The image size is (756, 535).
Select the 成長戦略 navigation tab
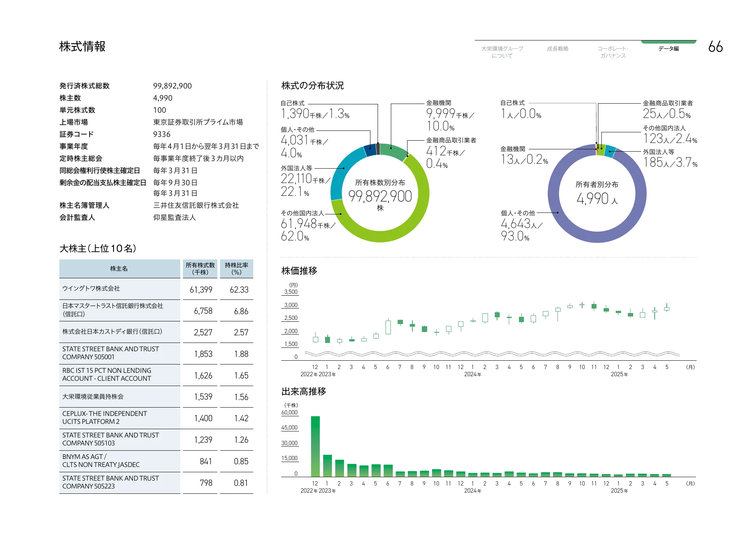[x=558, y=49]
